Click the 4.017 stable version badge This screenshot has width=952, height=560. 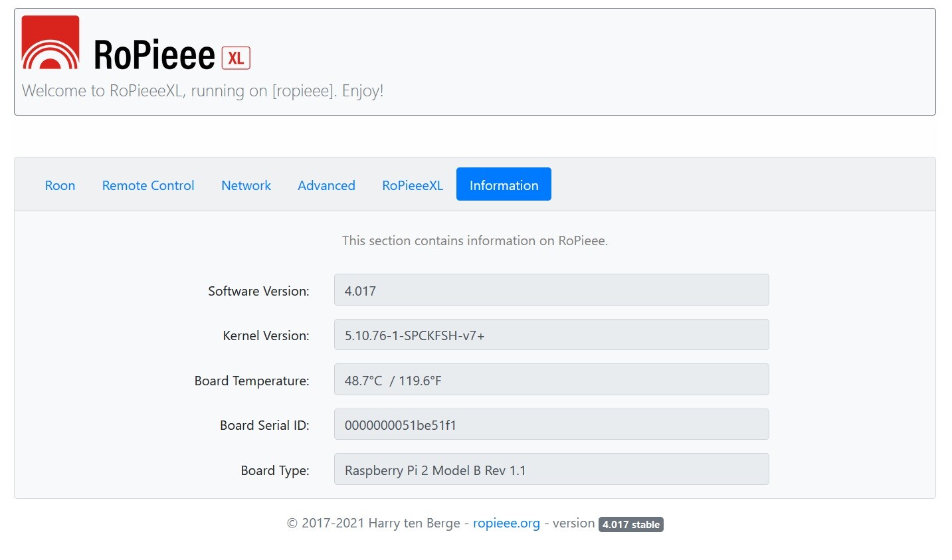(x=631, y=524)
